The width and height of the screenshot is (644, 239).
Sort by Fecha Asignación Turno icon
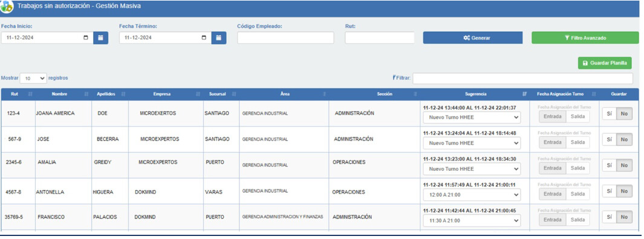click(x=593, y=94)
